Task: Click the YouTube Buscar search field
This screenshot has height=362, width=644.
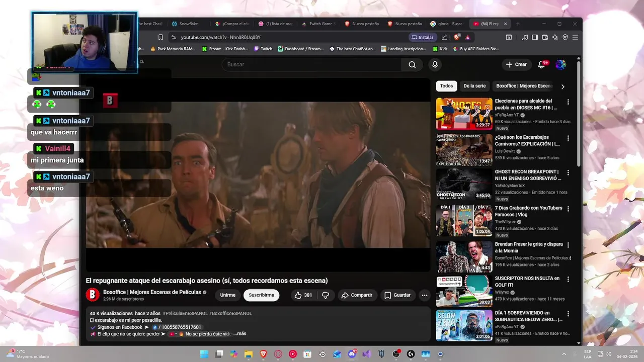Action: coord(311,64)
